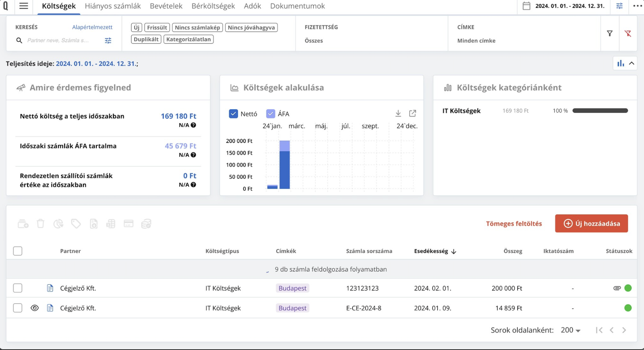
Task: Click the tag label icon in toolbar
Action: tap(76, 224)
